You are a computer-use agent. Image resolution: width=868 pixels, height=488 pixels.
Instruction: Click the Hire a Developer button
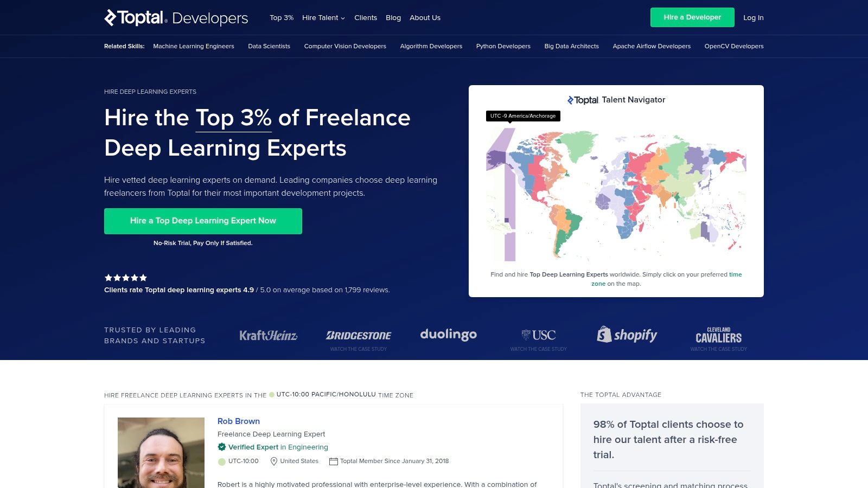point(692,17)
